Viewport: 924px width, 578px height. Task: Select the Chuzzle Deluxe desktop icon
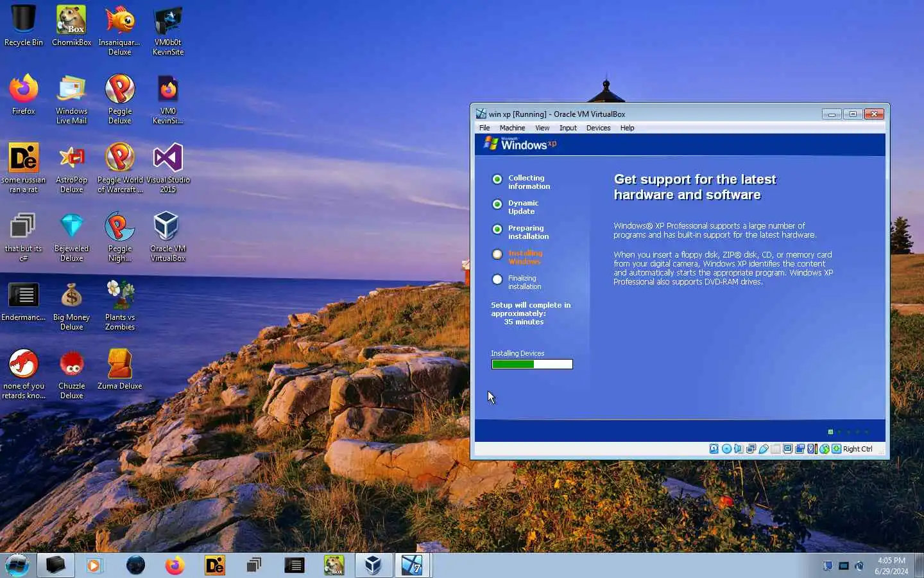(72, 374)
